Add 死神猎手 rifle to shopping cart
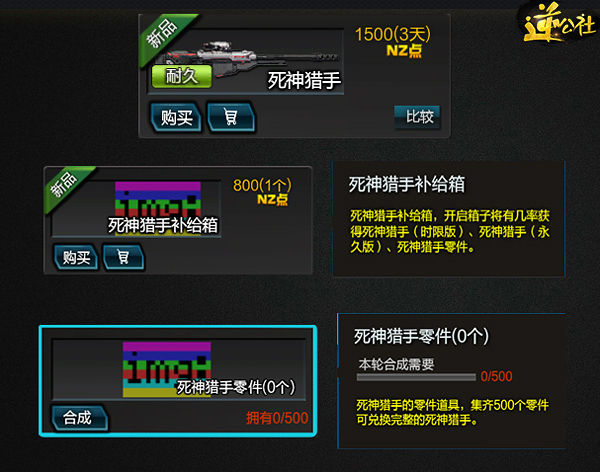The image size is (600, 472). (x=231, y=117)
